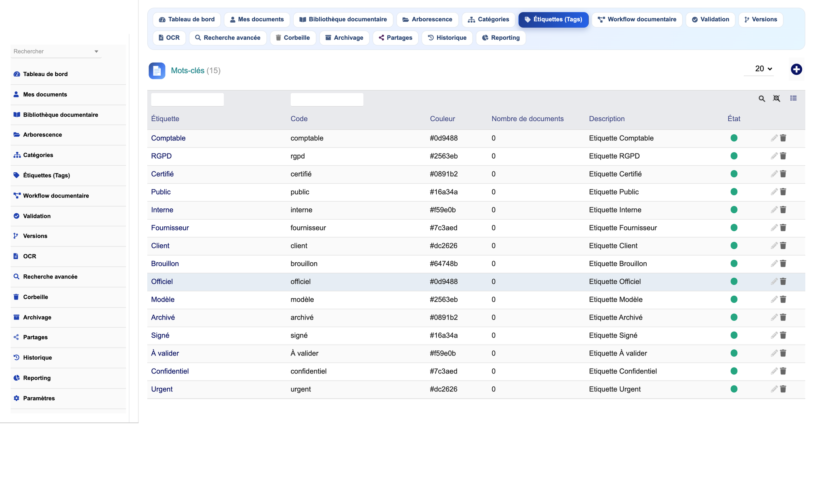Toggle the Client status green dot
The height and width of the screenshot is (504, 814).
734,246
